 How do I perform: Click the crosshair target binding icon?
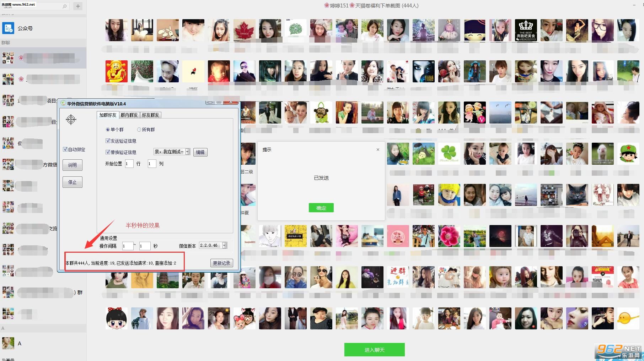(71, 120)
